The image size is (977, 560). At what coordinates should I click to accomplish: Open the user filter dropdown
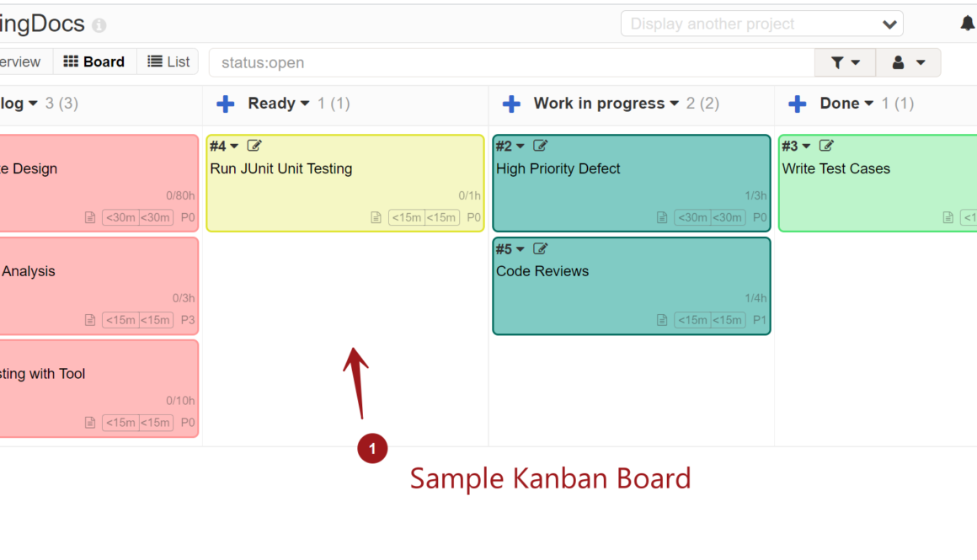point(908,62)
